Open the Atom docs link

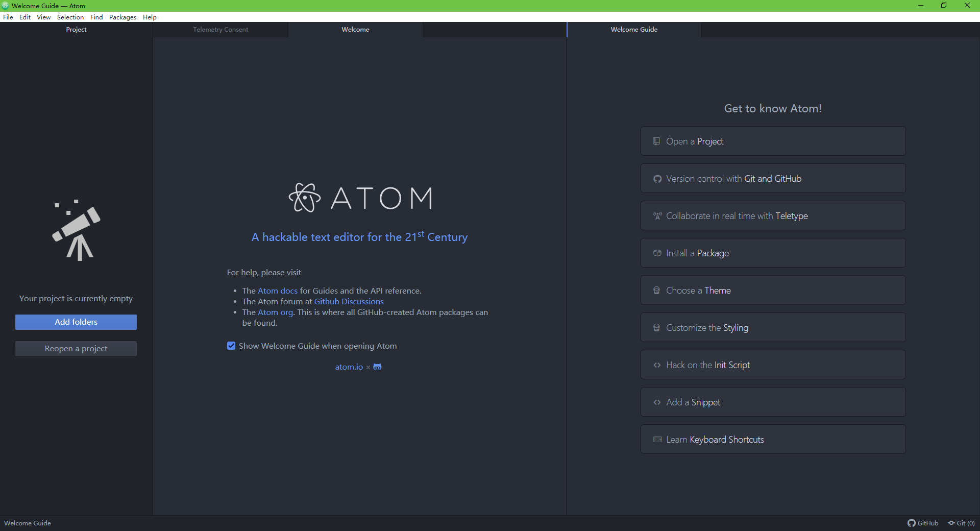click(x=277, y=291)
